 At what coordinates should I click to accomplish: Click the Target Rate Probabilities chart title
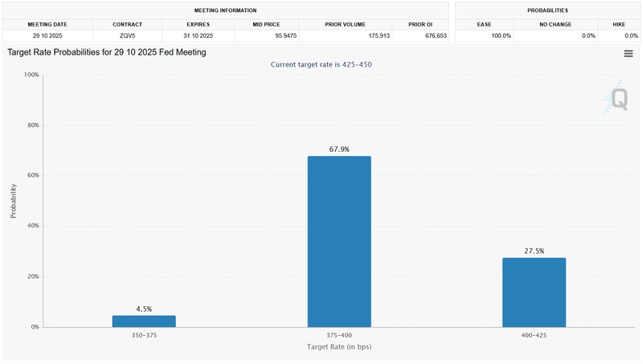(x=106, y=52)
